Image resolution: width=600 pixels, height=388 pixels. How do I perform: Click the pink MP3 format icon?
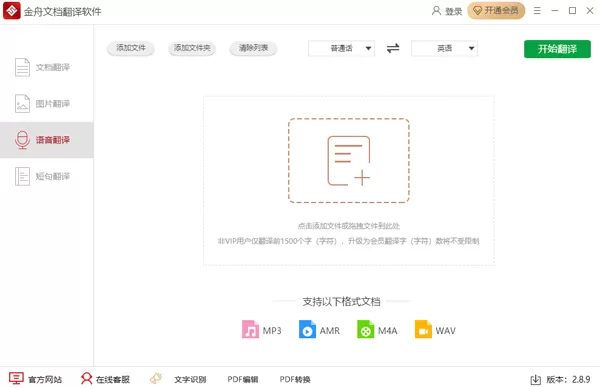pos(250,329)
